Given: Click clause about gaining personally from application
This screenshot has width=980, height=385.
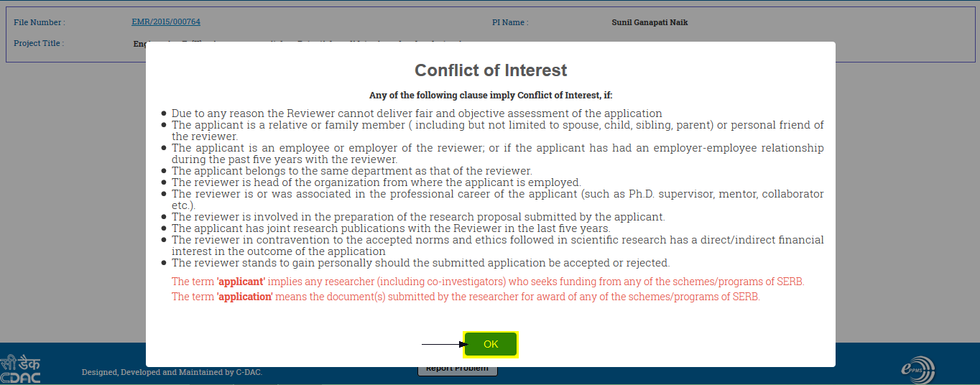Looking at the screenshot, I should click(420, 263).
